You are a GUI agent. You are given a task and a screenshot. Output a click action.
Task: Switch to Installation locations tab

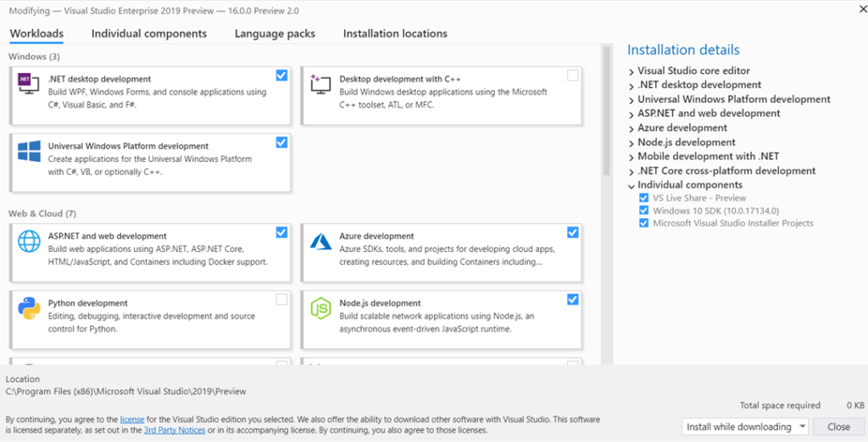click(x=395, y=34)
